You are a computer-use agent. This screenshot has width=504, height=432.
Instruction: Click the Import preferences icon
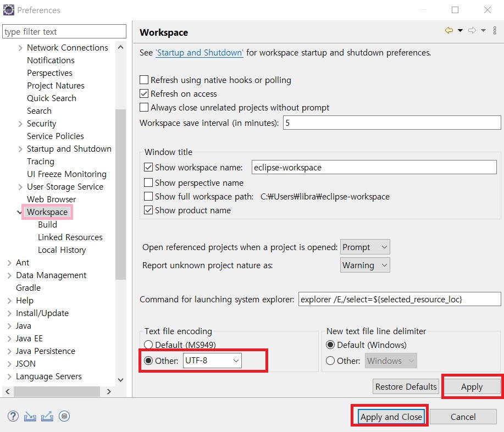[30, 417]
